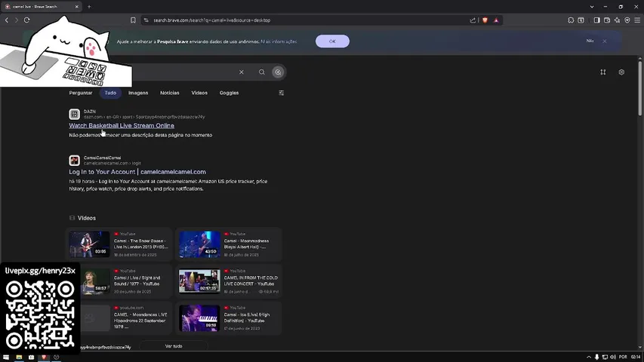Accept anonymous usage data with OK button

332,41
